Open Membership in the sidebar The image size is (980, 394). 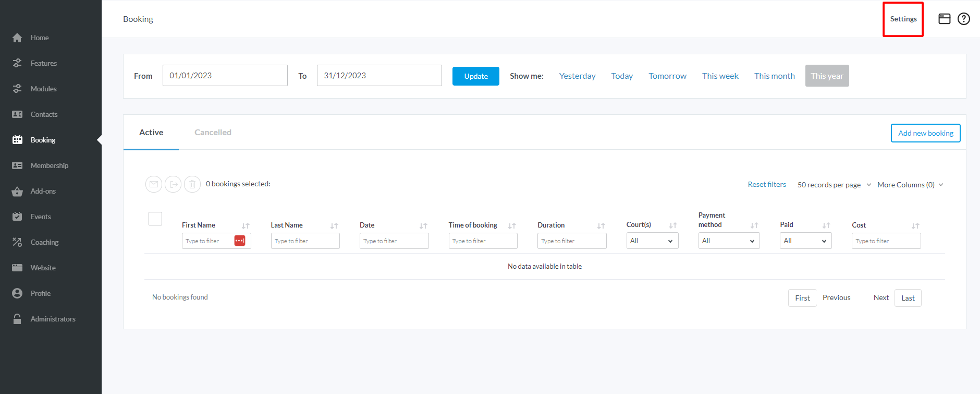50,165
